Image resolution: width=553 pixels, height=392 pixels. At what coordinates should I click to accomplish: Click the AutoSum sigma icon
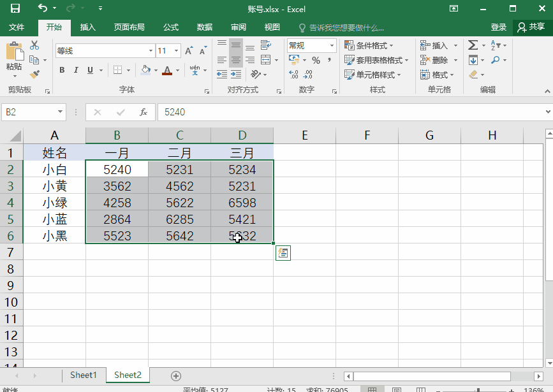pos(473,45)
